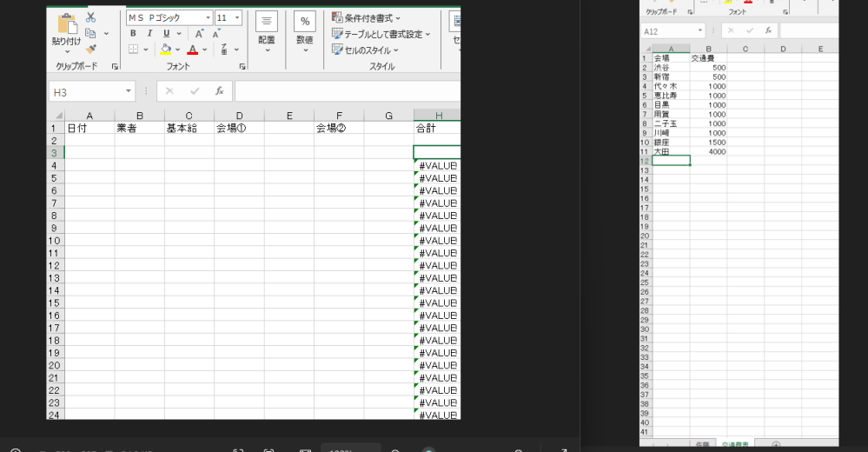Expand Copy options arrow

click(x=106, y=33)
